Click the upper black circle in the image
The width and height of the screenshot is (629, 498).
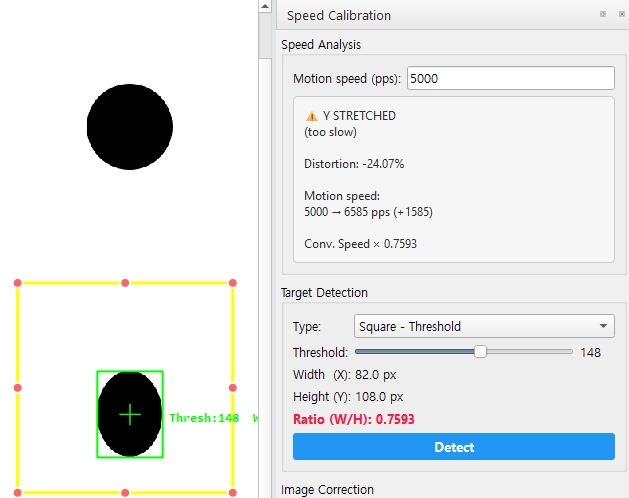(130, 127)
